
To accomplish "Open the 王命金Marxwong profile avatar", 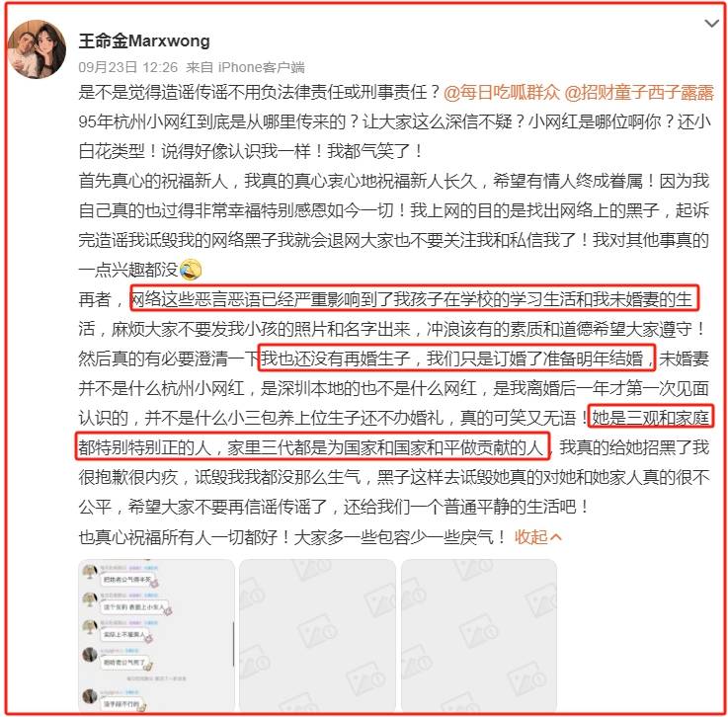I will 37,49.
